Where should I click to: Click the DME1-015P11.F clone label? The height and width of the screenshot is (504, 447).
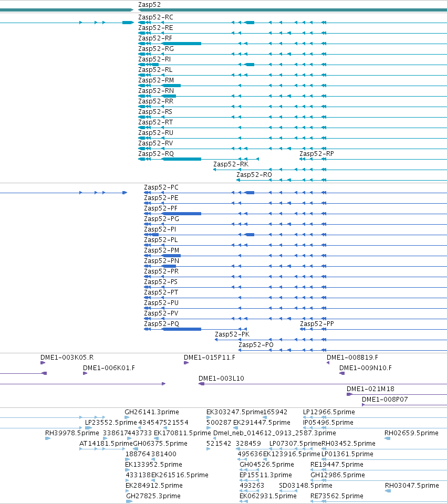[210, 358]
